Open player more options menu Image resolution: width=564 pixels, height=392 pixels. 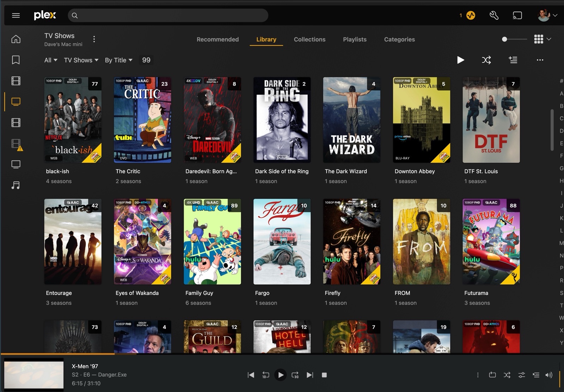coord(478,375)
